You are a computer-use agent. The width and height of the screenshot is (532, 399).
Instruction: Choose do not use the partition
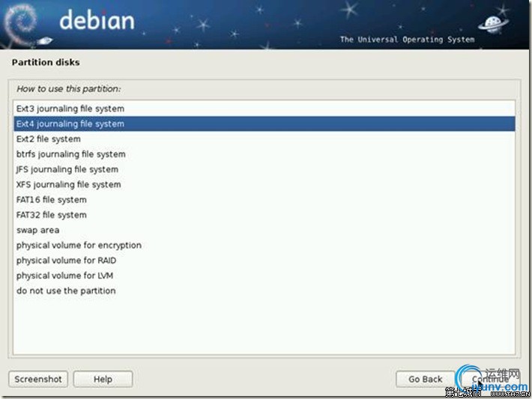pos(265,291)
